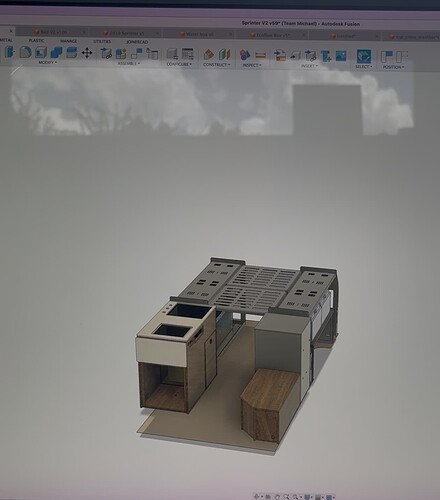Click the Combine tool icon
This screenshot has width=440, height=500.
pyautogui.click(x=56, y=53)
